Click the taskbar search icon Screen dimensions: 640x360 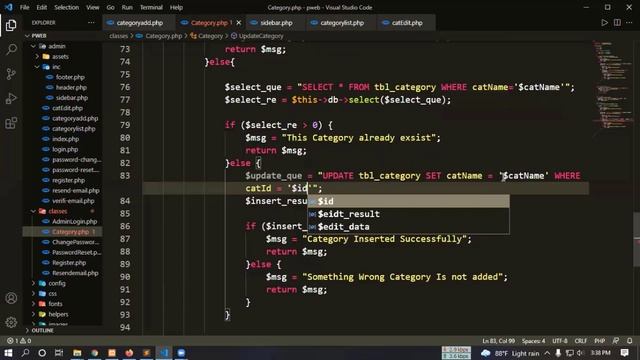pos(25,353)
